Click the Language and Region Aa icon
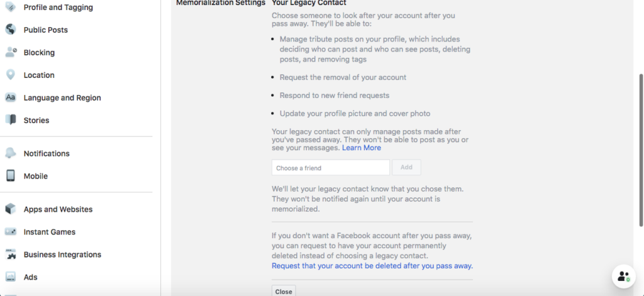This screenshot has height=296, width=644. [x=10, y=97]
